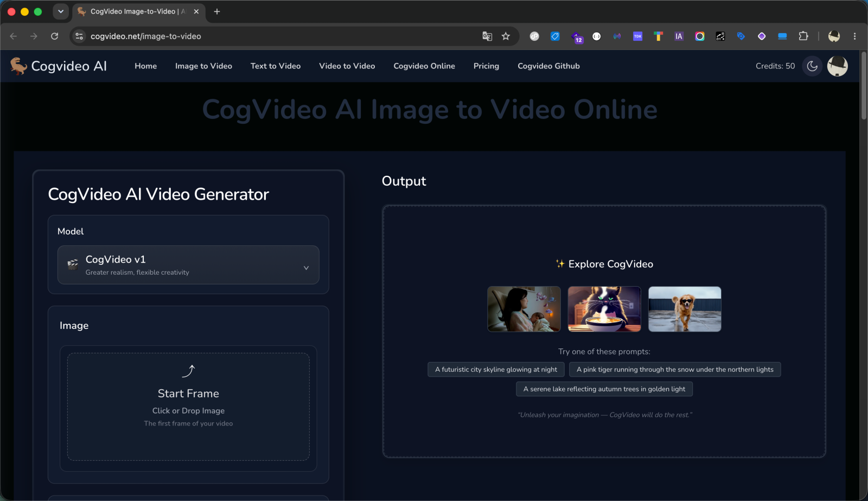Click mother and baby example thumbnail
The image size is (868, 501).
524,309
